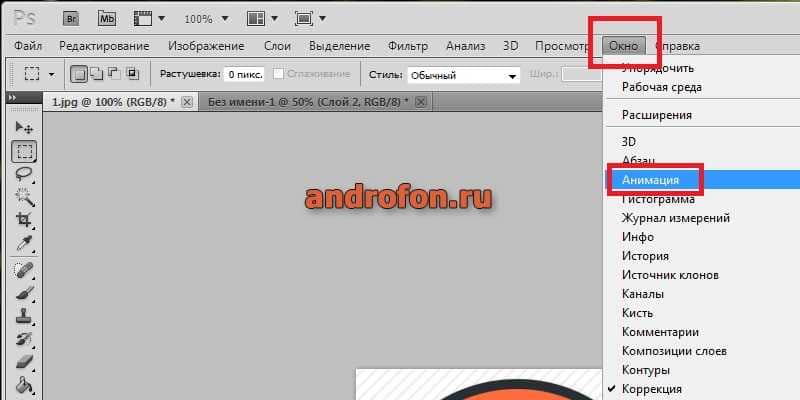The height and width of the screenshot is (400, 800).
Task: Launch Mini Bridge with the Mb icon
Action: click(x=107, y=19)
